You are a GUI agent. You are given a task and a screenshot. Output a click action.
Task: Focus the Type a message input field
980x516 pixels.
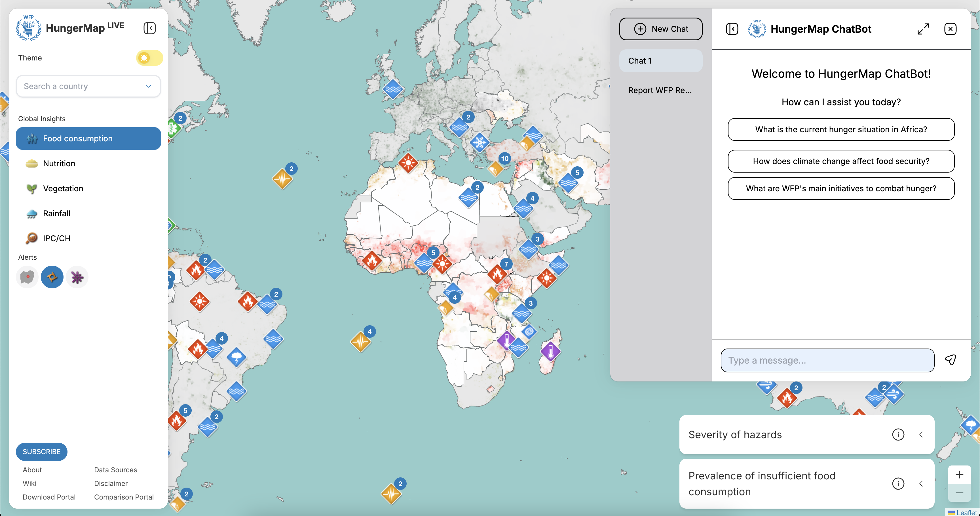tap(827, 360)
